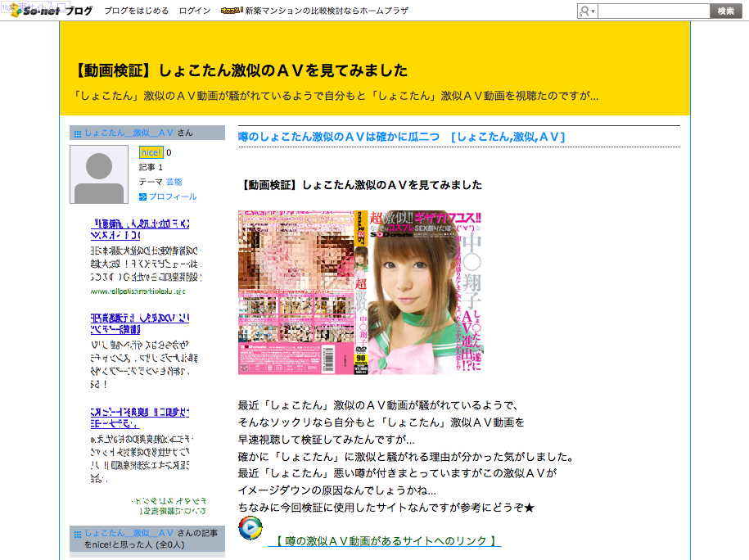
Task: Open ブログをはじめる link
Action: click(x=136, y=11)
